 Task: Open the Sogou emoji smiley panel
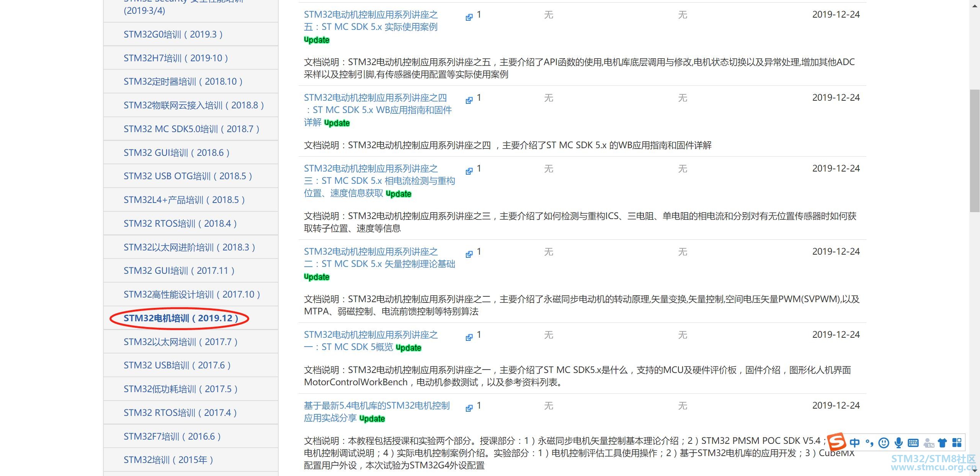884,443
